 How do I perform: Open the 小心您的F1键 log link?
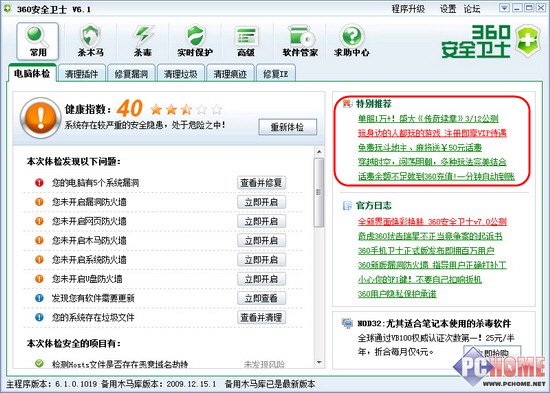click(x=420, y=279)
